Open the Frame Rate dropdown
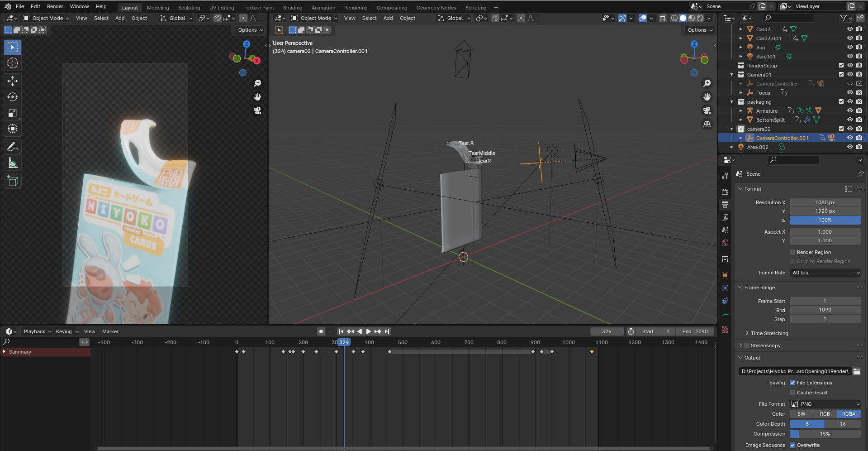868x451 pixels. pos(825,273)
